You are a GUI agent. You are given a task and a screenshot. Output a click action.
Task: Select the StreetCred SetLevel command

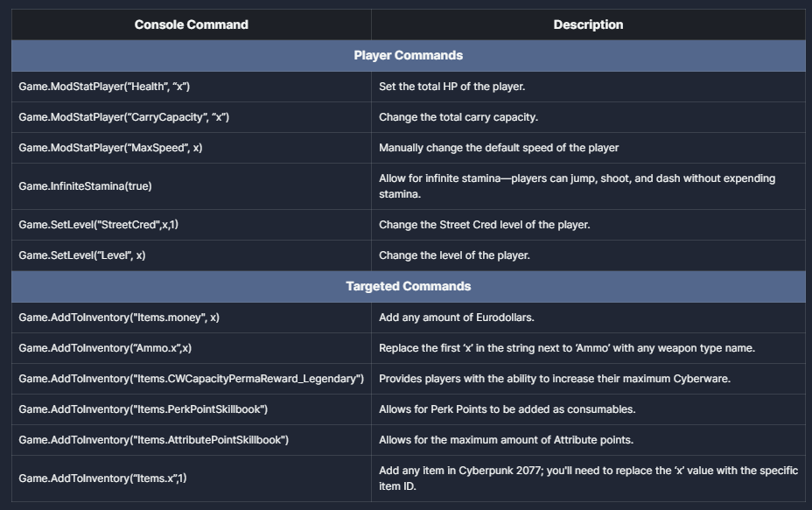pyautogui.click(x=98, y=225)
